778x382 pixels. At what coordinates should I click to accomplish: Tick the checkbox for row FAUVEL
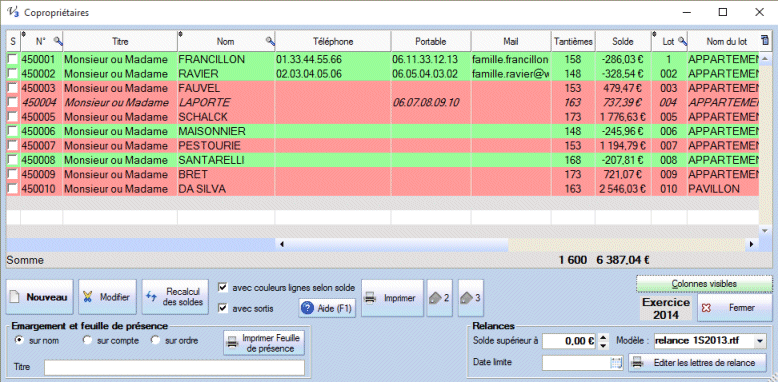12,88
